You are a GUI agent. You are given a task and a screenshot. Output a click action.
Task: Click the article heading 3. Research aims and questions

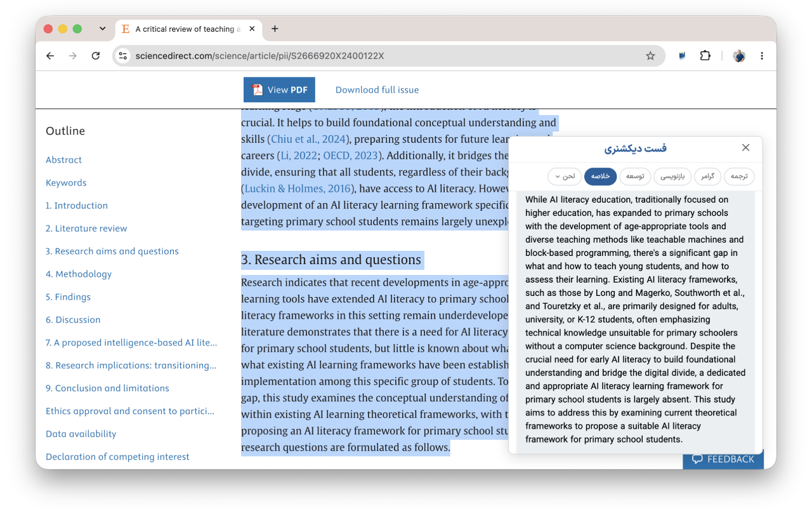(331, 260)
